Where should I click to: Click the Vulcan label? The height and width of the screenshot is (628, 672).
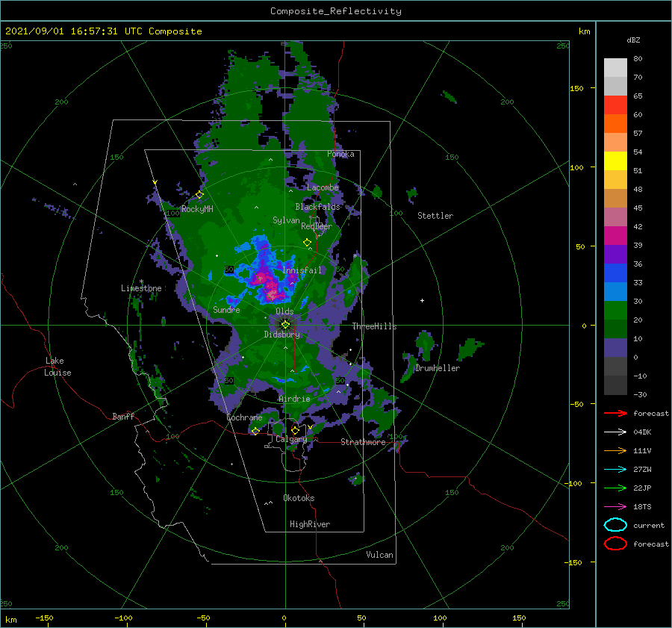point(379,555)
